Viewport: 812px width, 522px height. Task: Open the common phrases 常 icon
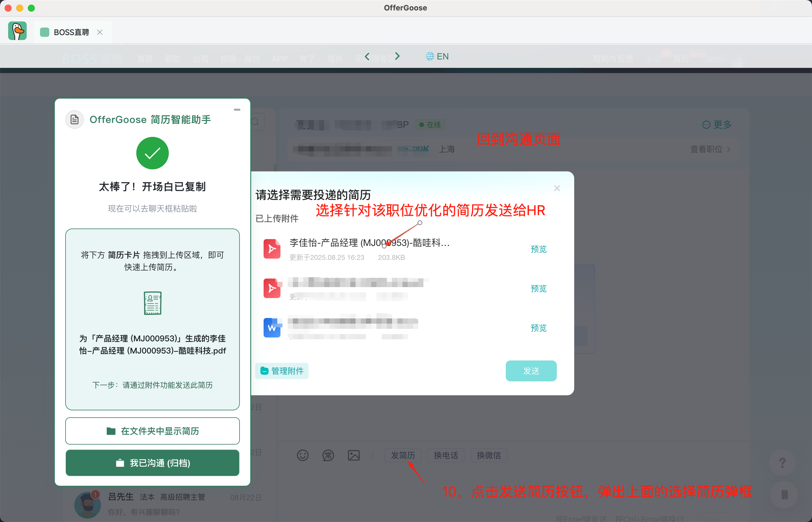pyautogui.click(x=328, y=455)
